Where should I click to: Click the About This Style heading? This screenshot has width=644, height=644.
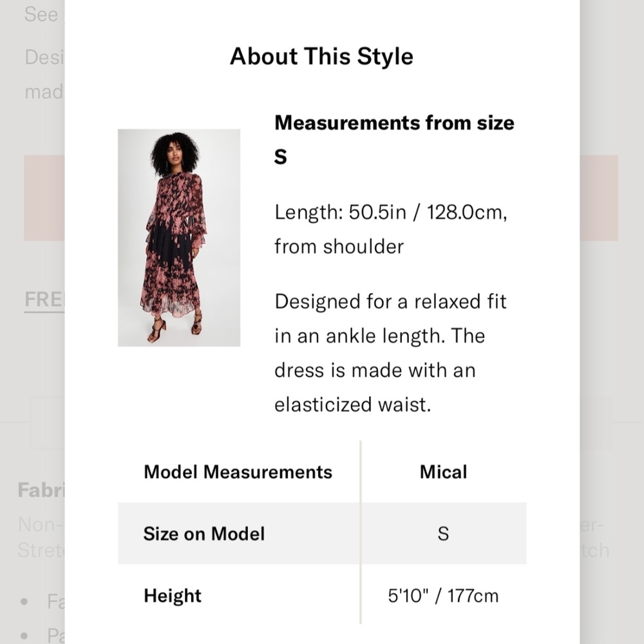321,56
